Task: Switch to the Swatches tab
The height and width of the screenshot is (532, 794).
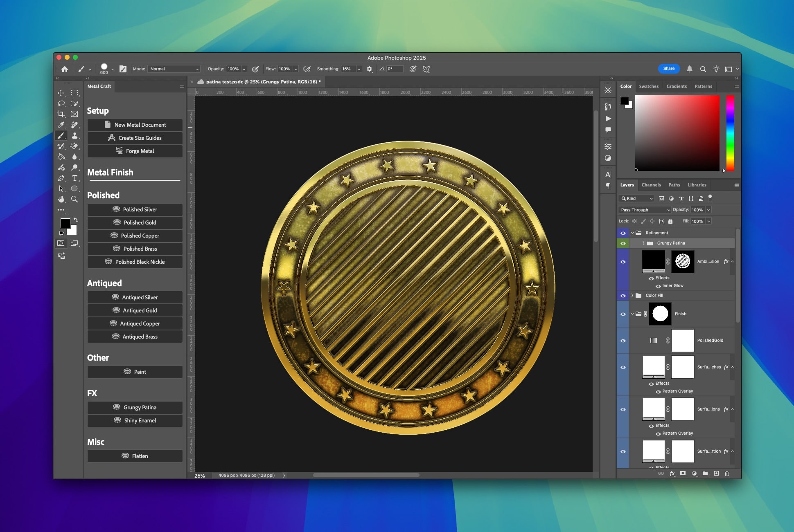Action: tap(649, 86)
